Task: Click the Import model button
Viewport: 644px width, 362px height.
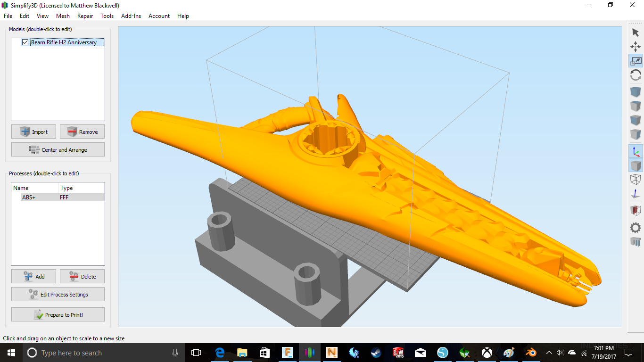Action: pos(33,132)
